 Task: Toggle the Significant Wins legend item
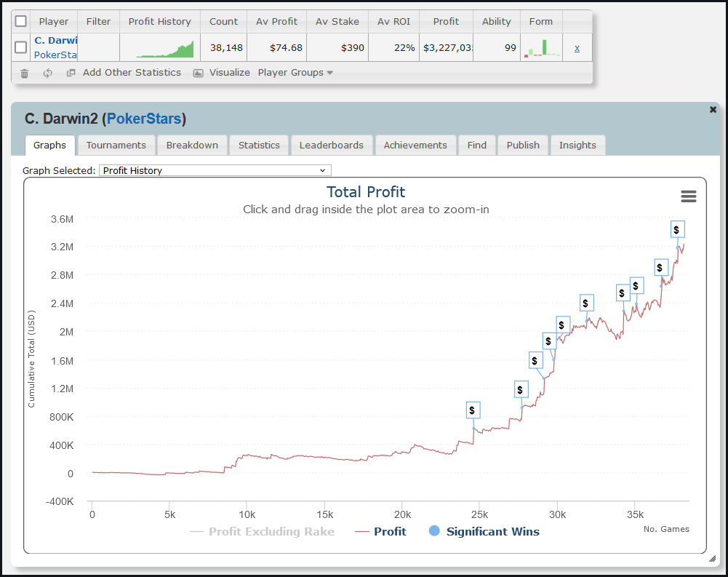click(x=485, y=532)
